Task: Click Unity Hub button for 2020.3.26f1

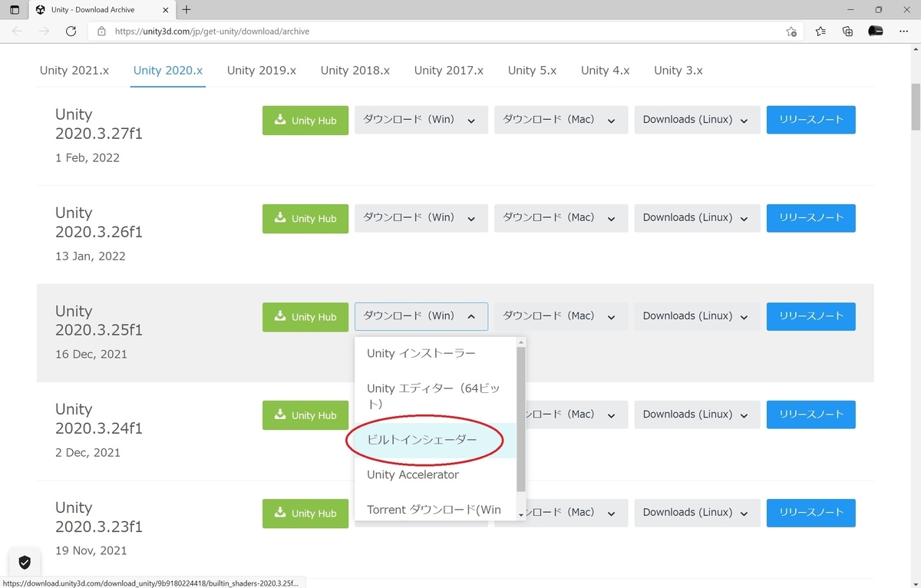Action: (305, 219)
